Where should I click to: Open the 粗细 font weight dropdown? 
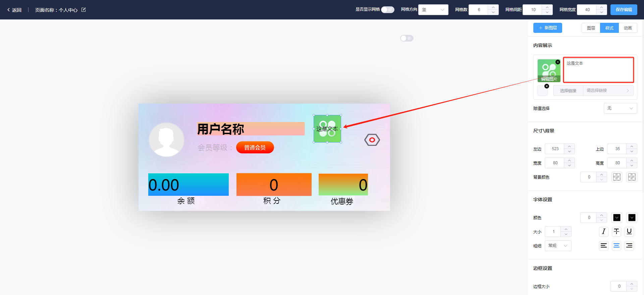point(558,246)
